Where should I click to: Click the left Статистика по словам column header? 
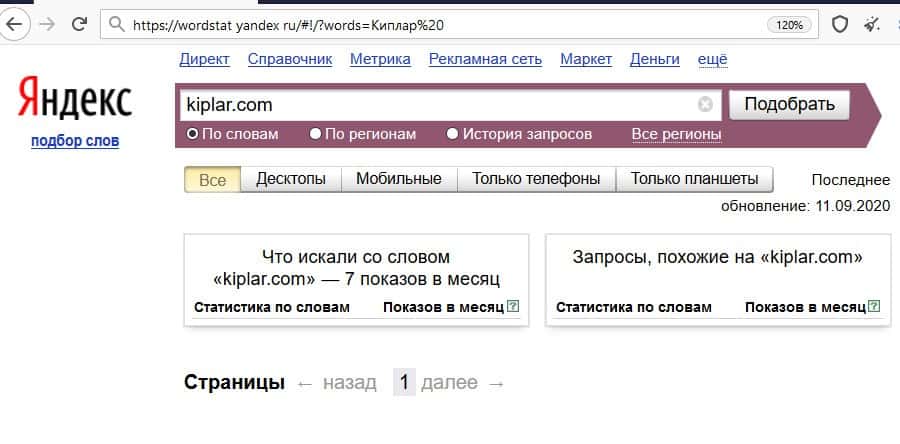pos(271,307)
